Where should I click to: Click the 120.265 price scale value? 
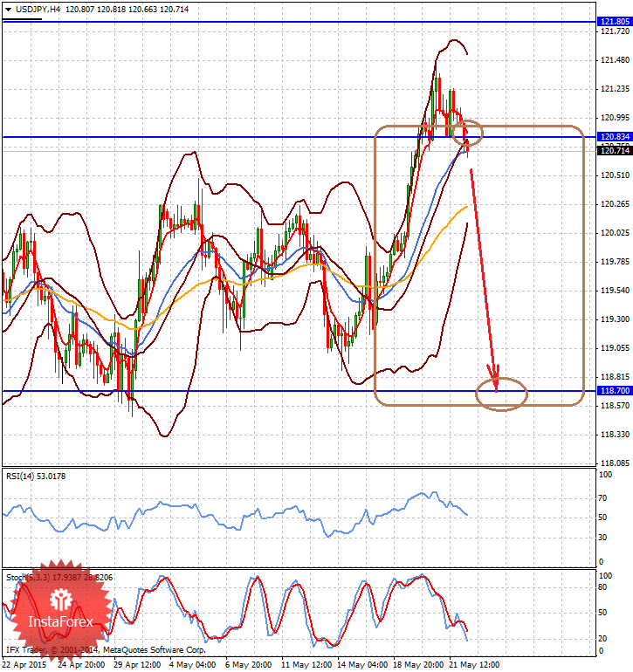[x=615, y=204]
